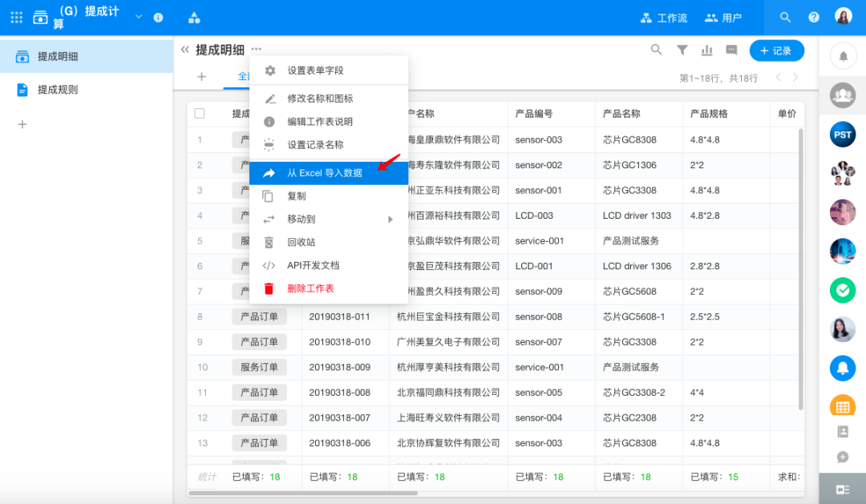The height and width of the screenshot is (504, 866).
Task: Toggle the select-all checkbox in table header
Action: 200,114
